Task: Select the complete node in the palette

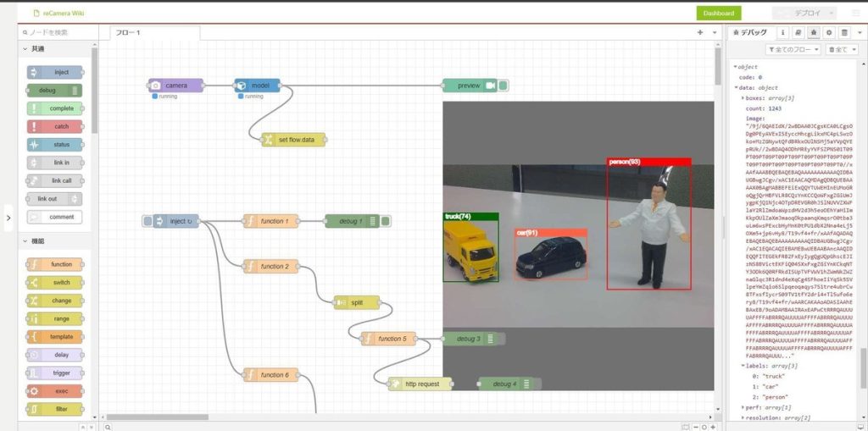Action: (x=55, y=108)
